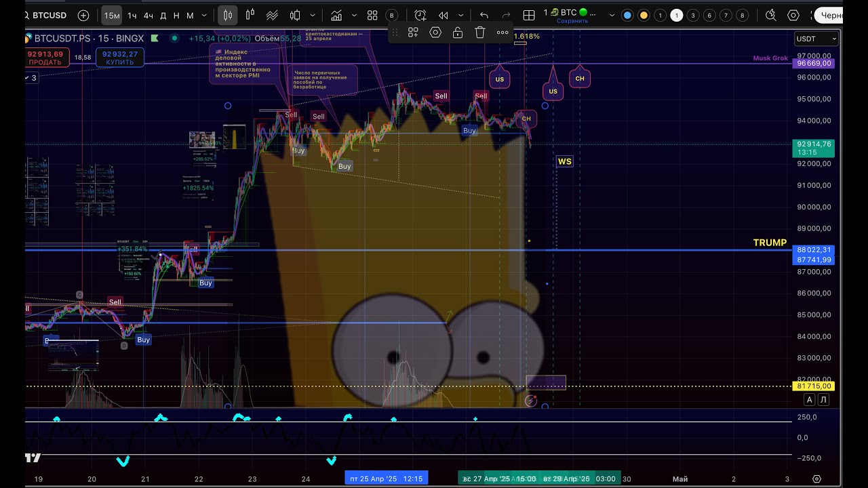Expand the indicators favorites dropdown
The height and width of the screenshot is (488, 868).
[x=353, y=15]
